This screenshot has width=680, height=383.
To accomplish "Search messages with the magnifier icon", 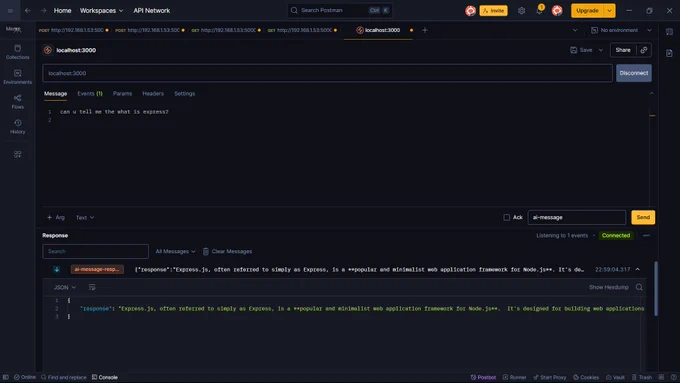I will tap(639, 287).
